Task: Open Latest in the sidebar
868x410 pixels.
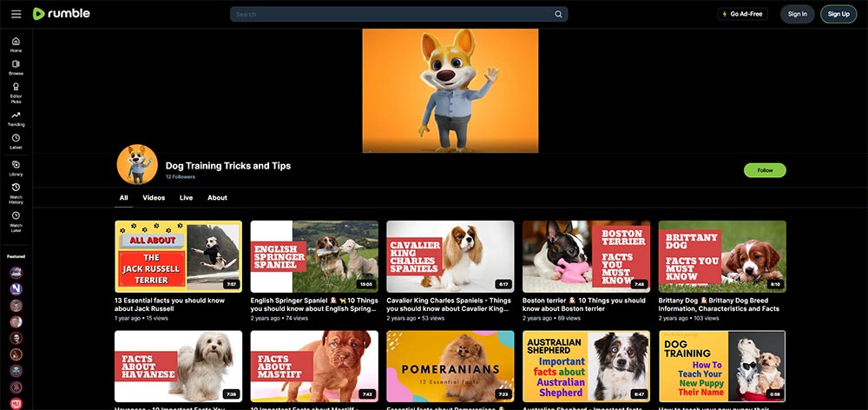Action: pos(16,142)
